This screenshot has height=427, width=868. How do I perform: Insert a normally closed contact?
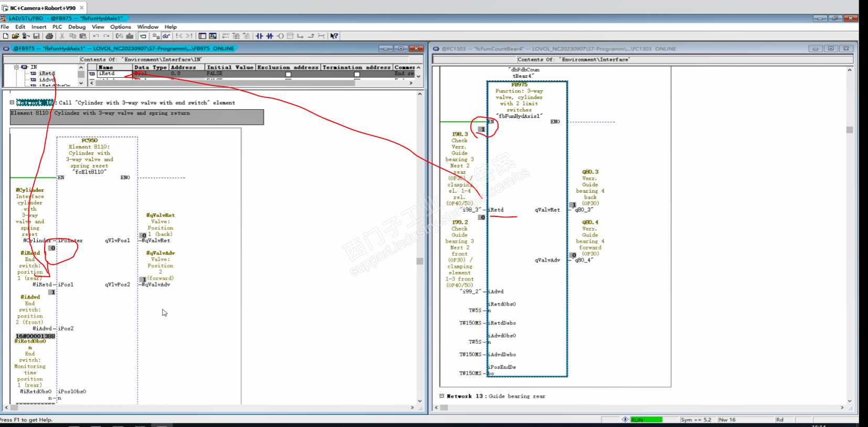pyautogui.click(x=270, y=36)
